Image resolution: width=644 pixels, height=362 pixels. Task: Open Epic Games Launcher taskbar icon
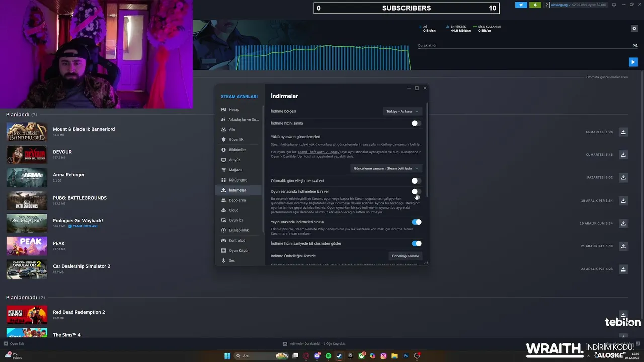(351, 356)
